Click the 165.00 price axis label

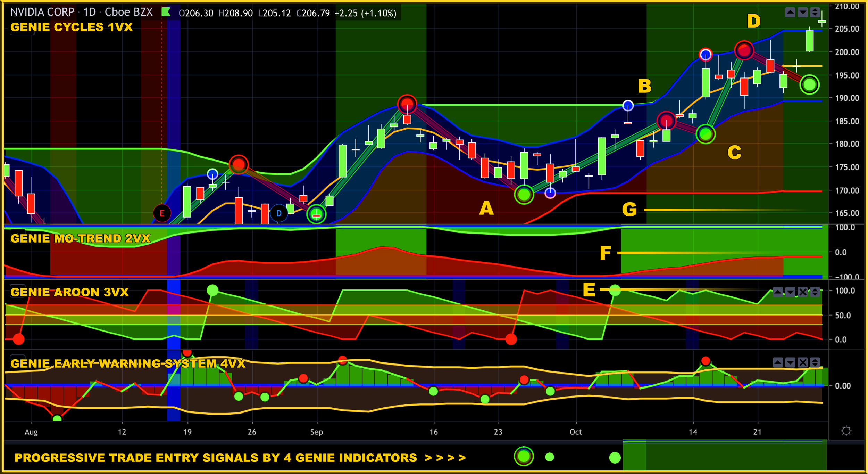point(847,213)
